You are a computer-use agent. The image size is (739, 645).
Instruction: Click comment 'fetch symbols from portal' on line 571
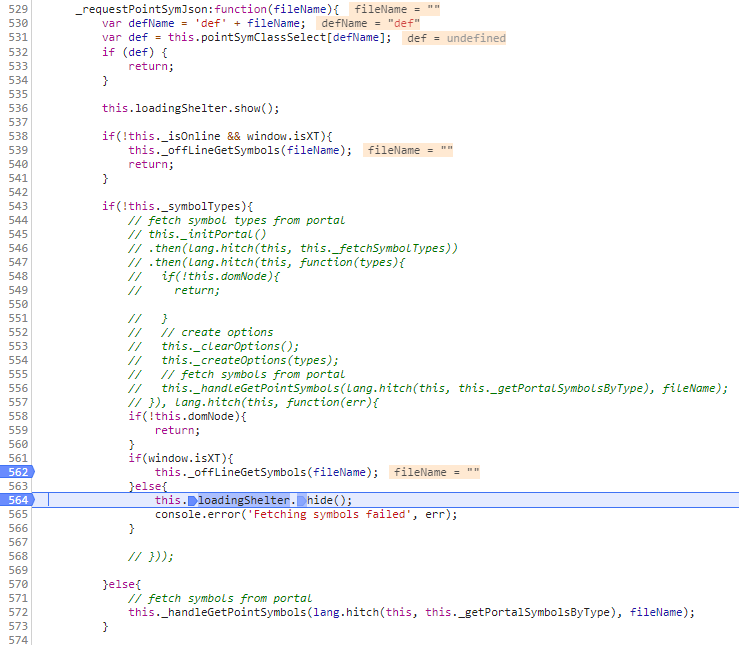[x=220, y=598]
